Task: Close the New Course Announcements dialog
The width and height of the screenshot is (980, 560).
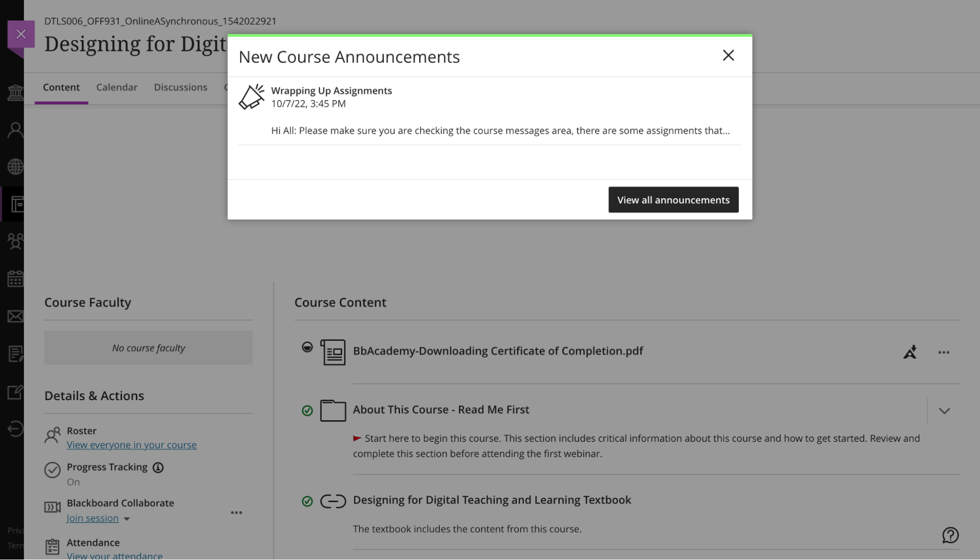Action: (x=728, y=55)
